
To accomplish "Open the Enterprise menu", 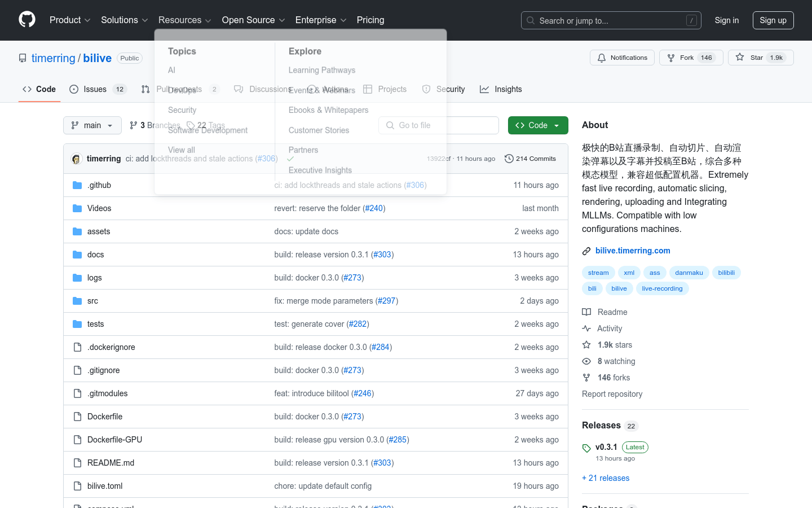I will pos(321,20).
